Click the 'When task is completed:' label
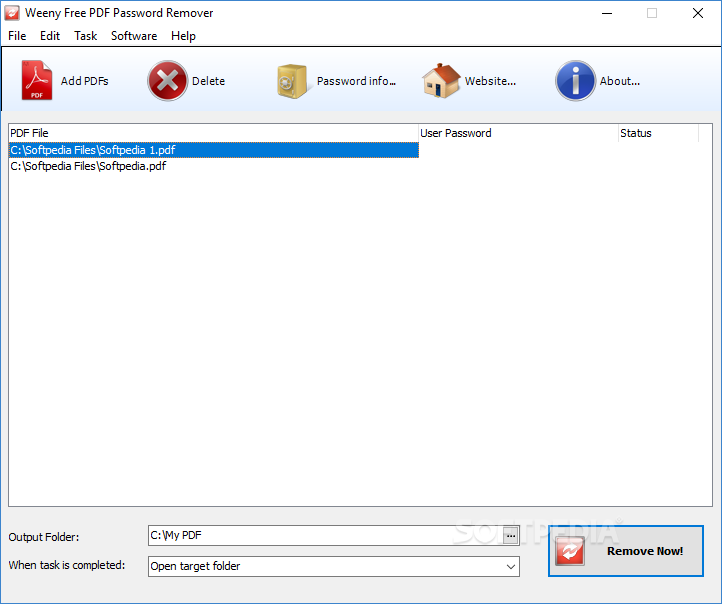The image size is (722, 604). tap(67, 565)
